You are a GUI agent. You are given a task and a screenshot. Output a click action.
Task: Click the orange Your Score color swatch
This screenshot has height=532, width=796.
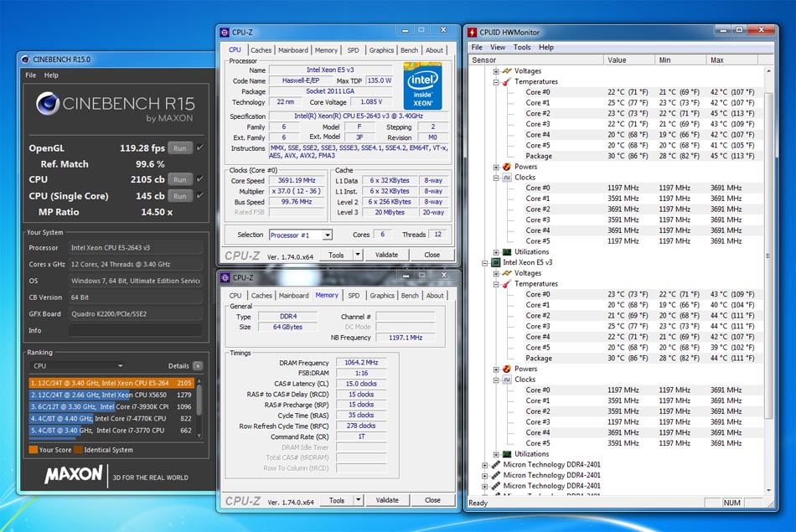(x=33, y=450)
